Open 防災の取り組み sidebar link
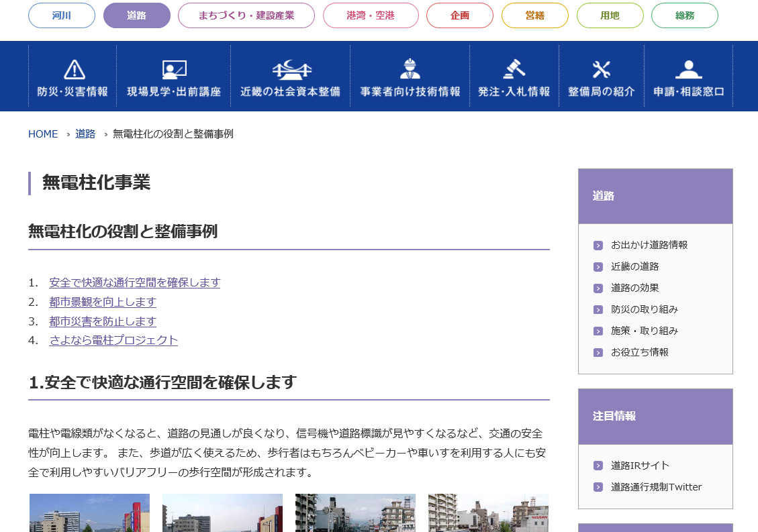The width and height of the screenshot is (758, 532). pyautogui.click(x=645, y=309)
